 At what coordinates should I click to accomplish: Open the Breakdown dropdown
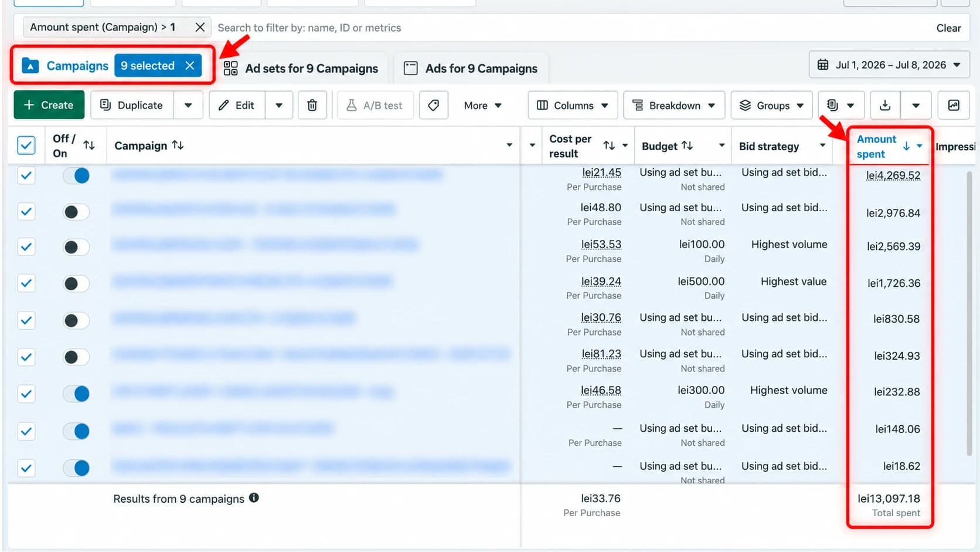[x=674, y=105]
